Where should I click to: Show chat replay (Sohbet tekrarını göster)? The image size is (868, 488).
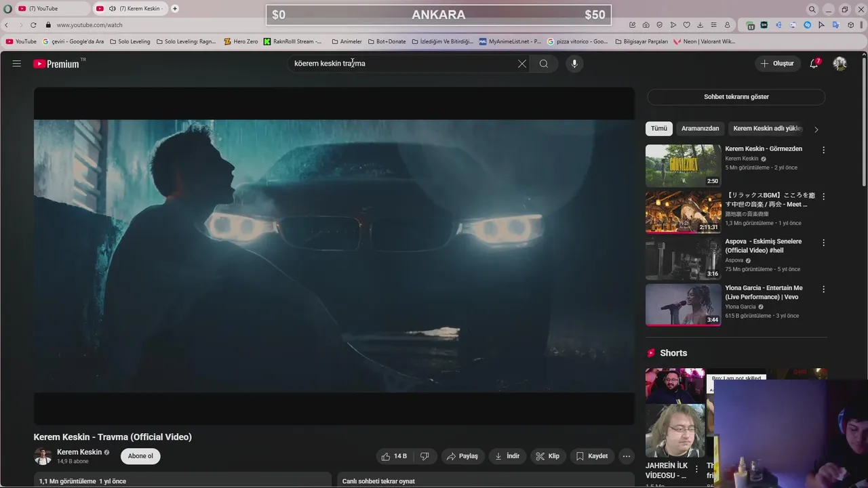point(736,97)
